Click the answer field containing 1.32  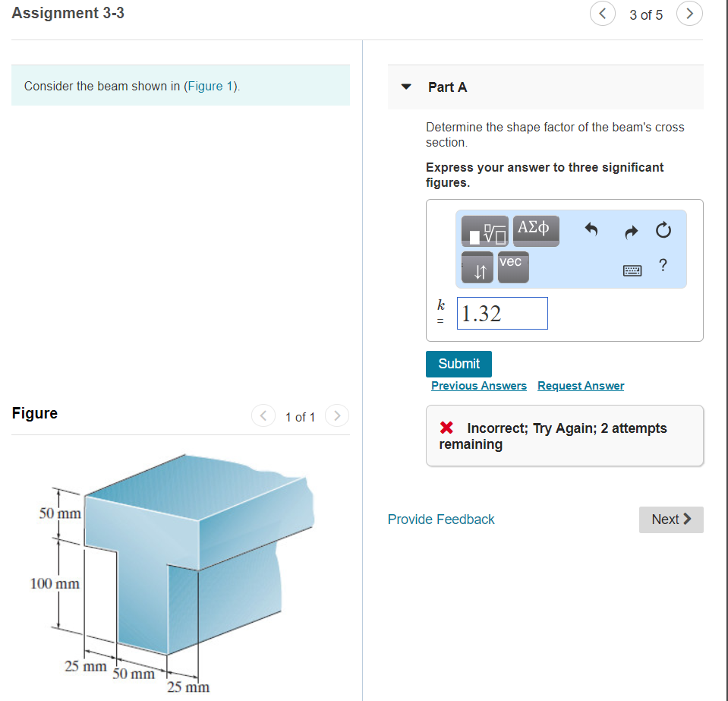(502, 313)
